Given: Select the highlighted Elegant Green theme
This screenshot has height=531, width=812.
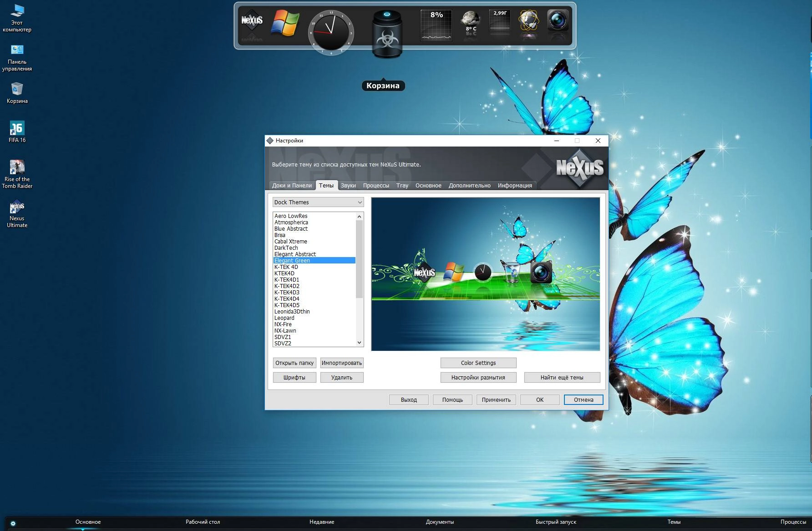Looking at the screenshot, I should point(314,261).
